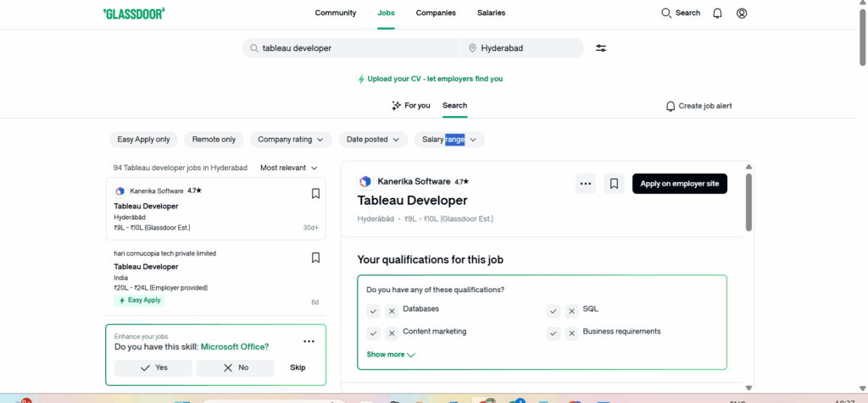Open the user profile icon

click(742, 14)
